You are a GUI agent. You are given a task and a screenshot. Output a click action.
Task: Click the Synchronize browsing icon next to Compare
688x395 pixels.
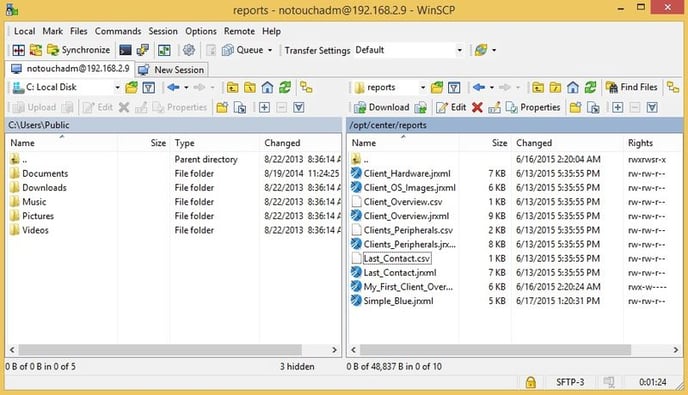36,50
